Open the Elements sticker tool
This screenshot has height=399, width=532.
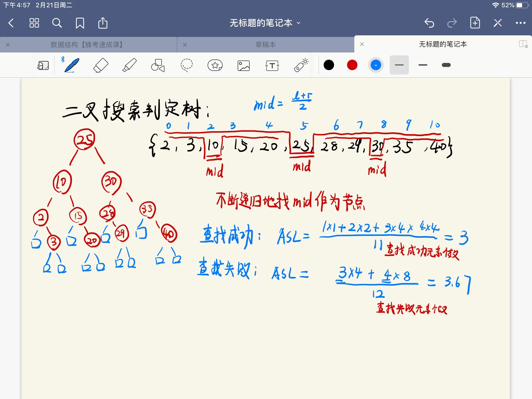coord(215,65)
